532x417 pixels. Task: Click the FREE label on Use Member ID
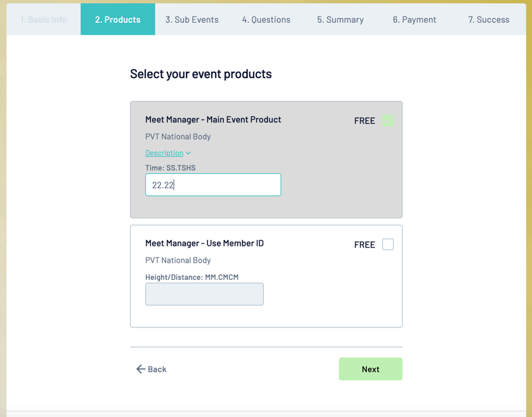point(365,244)
